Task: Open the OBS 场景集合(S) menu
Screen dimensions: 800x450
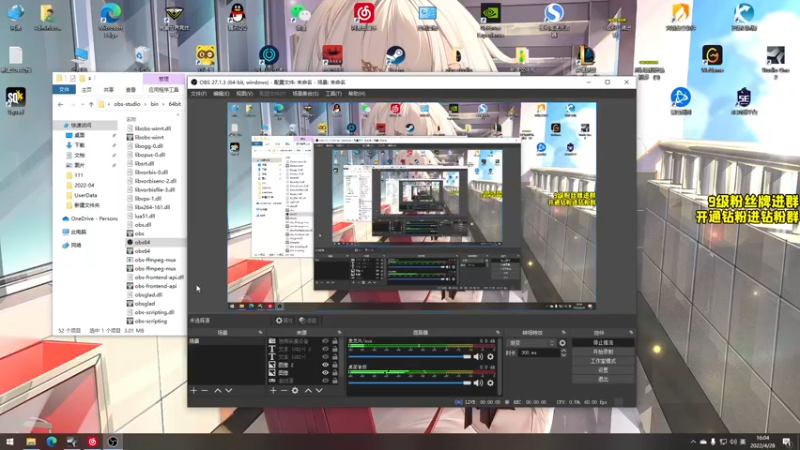Action: [305, 94]
